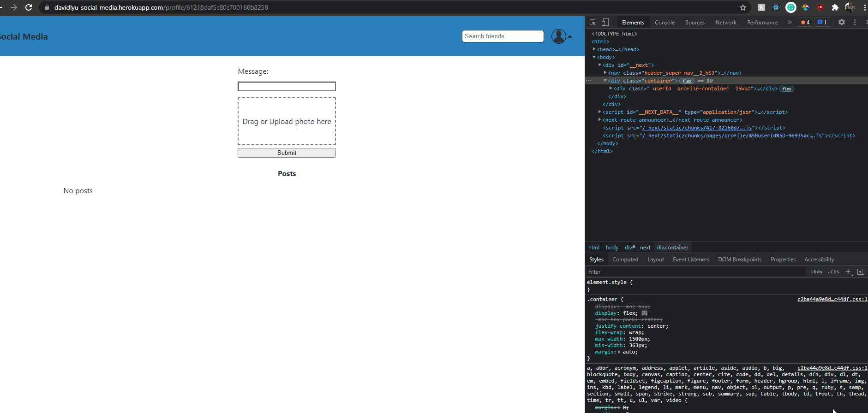Toggle flex badge on profile-container div
The width and height of the screenshot is (868, 413).
click(787, 88)
